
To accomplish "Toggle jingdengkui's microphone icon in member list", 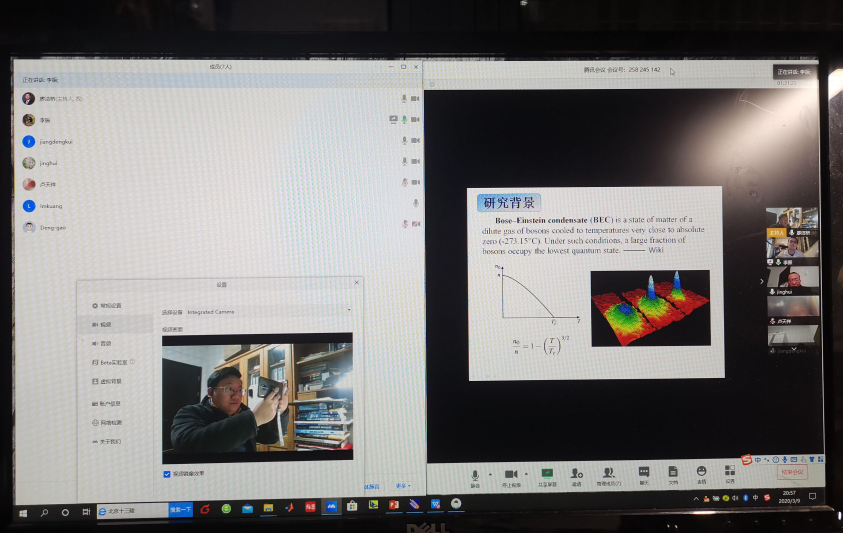I will coord(404,141).
